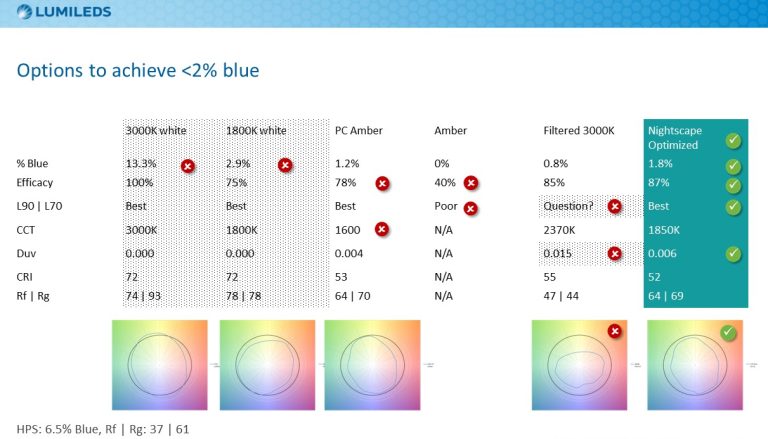The width and height of the screenshot is (768, 439).
Task: Click the Filtered 3000K column header
Action: point(578,130)
